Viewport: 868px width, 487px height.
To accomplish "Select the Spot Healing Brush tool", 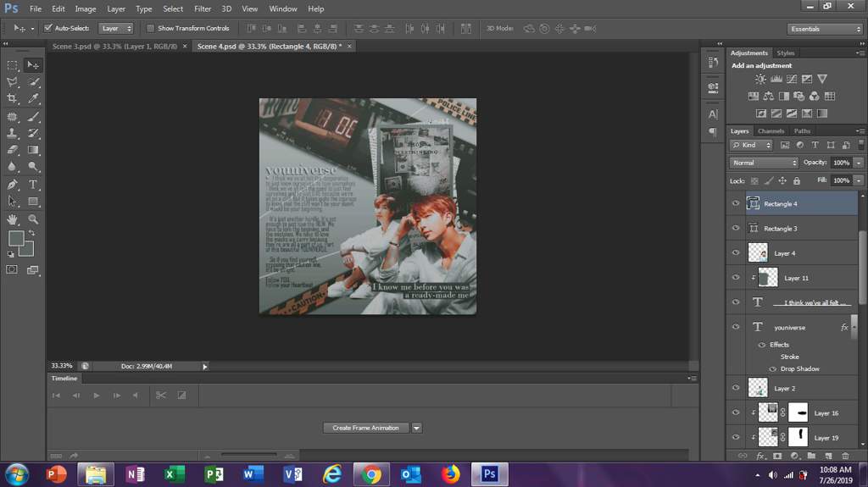I will coord(12,117).
